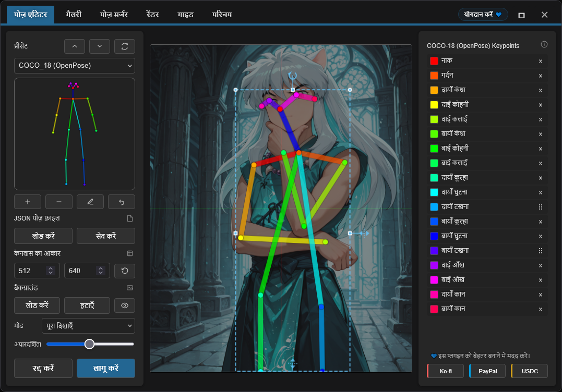Load a background image
This screenshot has width=562, height=392.
click(37, 305)
